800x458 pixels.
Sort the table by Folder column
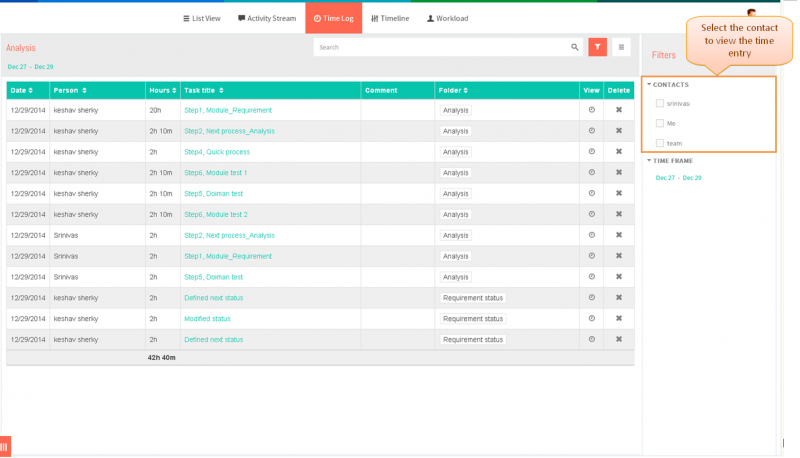coord(453,90)
